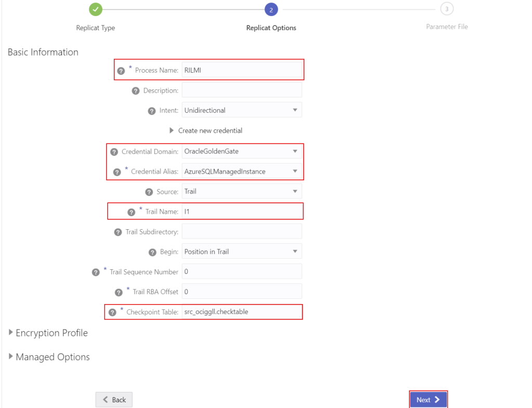Open the Trail Name help icon
The image size is (532, 408).
tap(131, 211)
